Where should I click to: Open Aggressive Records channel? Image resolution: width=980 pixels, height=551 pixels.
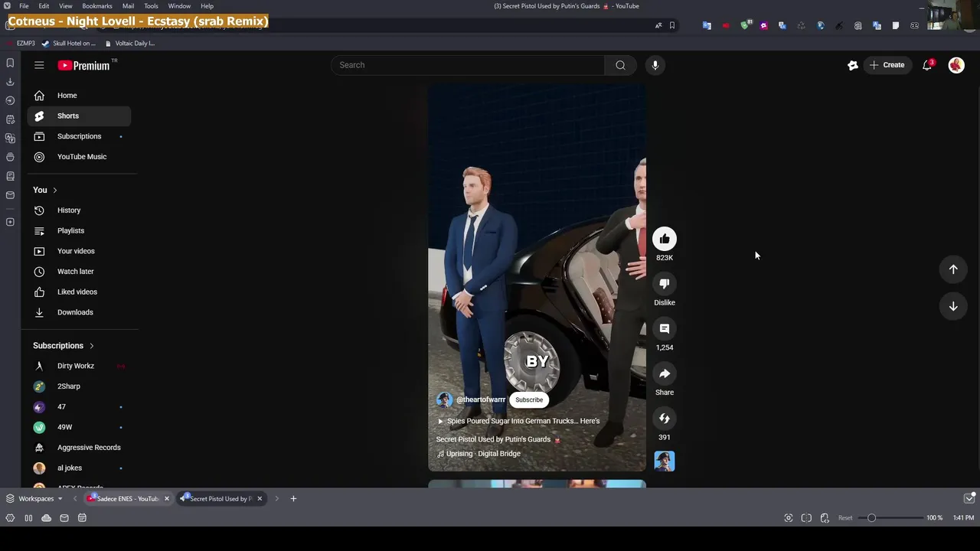pos(79,448)
